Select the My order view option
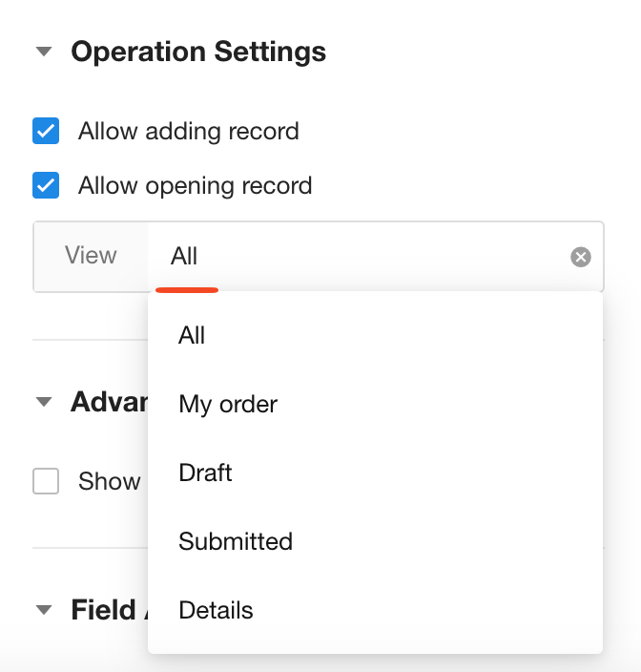This screenshot has height=672, width=641. tap(228, 404)
